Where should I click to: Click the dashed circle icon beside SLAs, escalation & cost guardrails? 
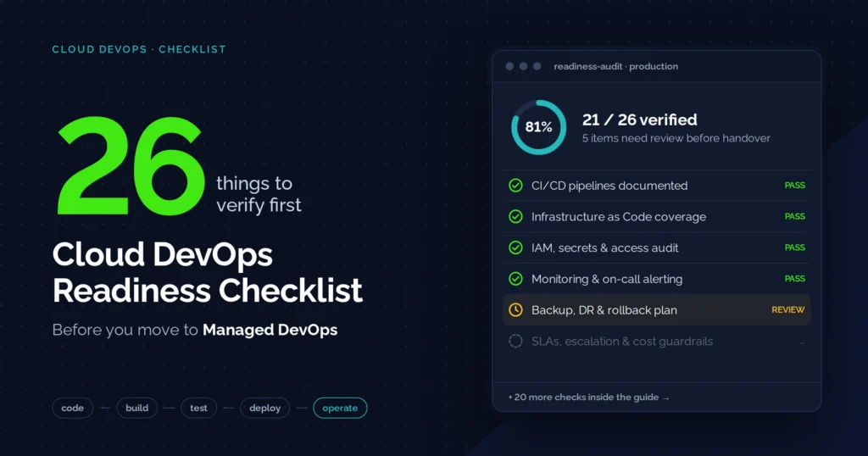(x=515, y=341)
